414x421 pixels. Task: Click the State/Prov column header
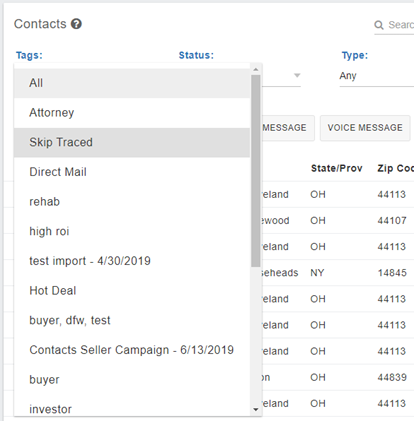337,168
